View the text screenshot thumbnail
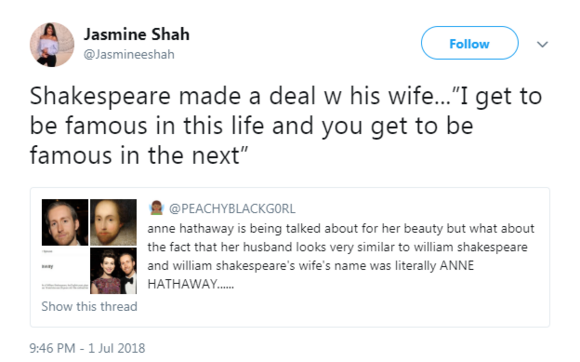The width and height of the screenshot is (580, 362). point(65,271)
